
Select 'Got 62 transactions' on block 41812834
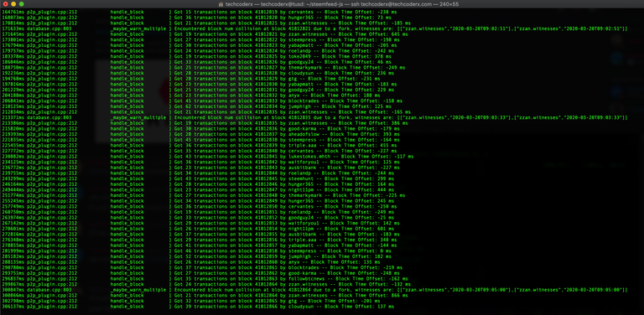[x=200, y=106]
